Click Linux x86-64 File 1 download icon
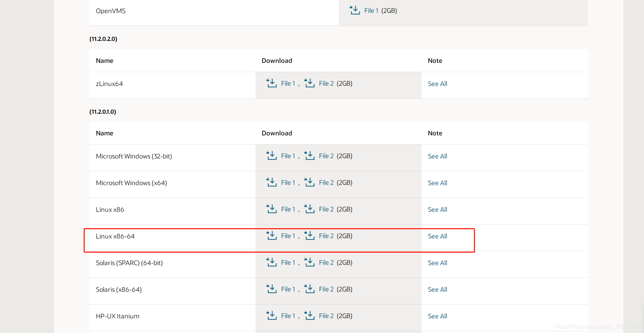 point(271,235)
